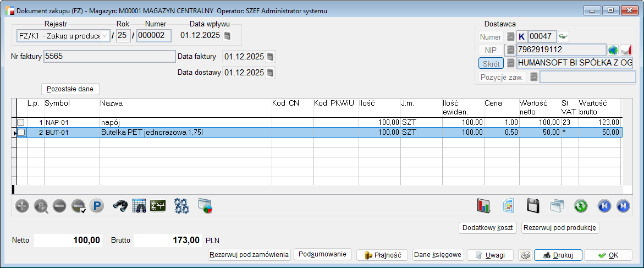Screen dimensions: 644x268
Task: Click into the Nr faktury field
Action: (109, 56)
